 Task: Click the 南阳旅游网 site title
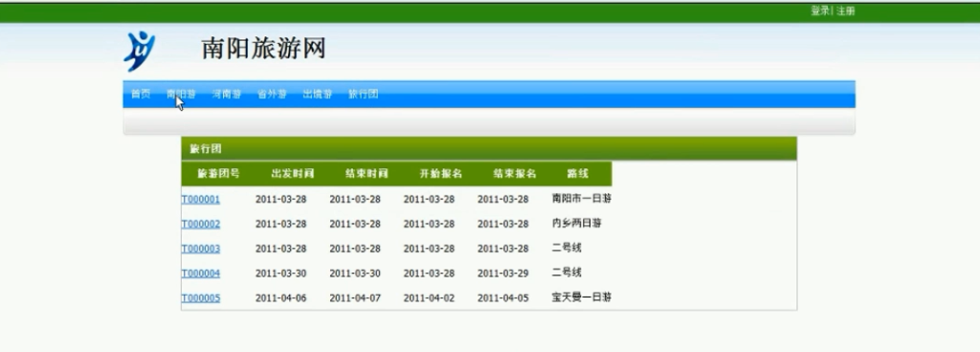click(263, 48)
